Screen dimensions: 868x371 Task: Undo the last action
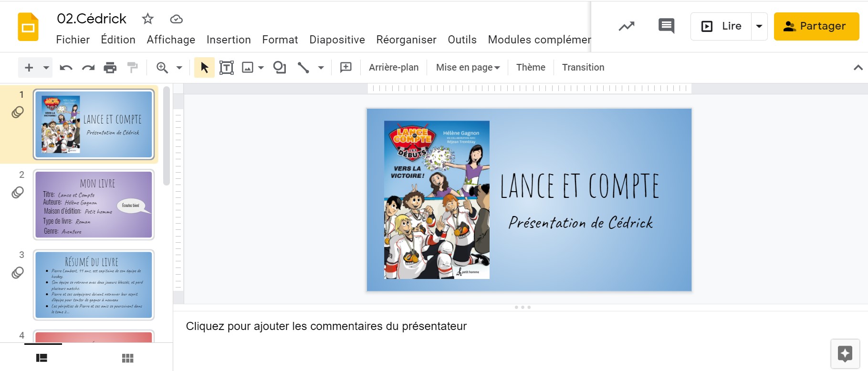coord(66,68)
